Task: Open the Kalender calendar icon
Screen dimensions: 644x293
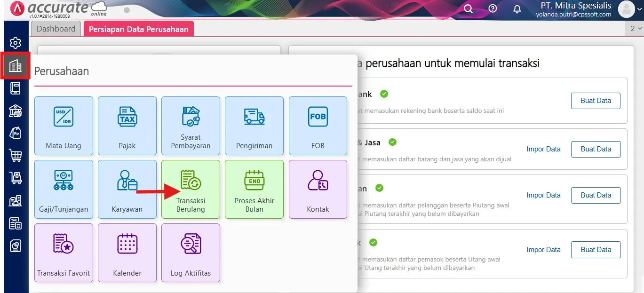Action: (x=127, y=253)
